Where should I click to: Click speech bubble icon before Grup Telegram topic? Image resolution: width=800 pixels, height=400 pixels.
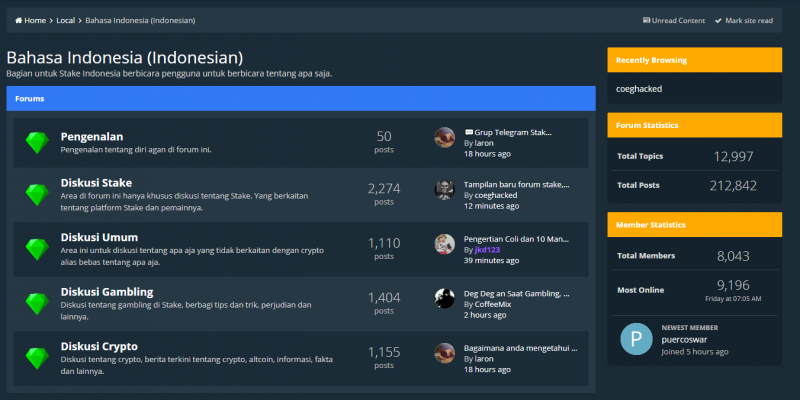(468, 133)
